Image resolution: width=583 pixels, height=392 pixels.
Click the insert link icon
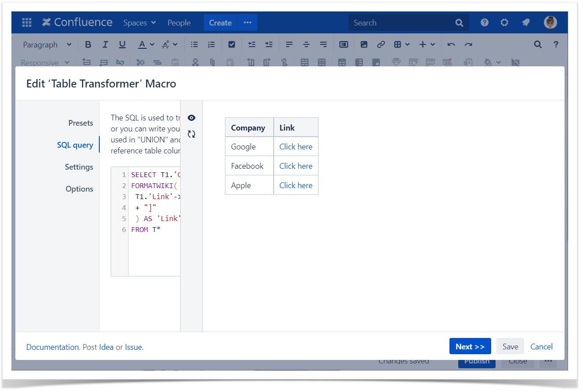pyautogui.click(x=381, y=44)
